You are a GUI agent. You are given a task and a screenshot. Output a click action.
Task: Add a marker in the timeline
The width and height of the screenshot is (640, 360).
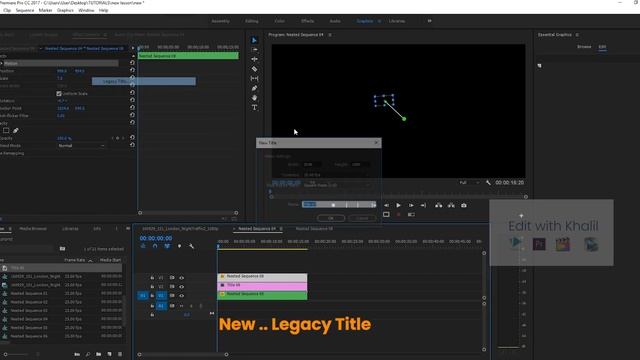tap(179, 246)
